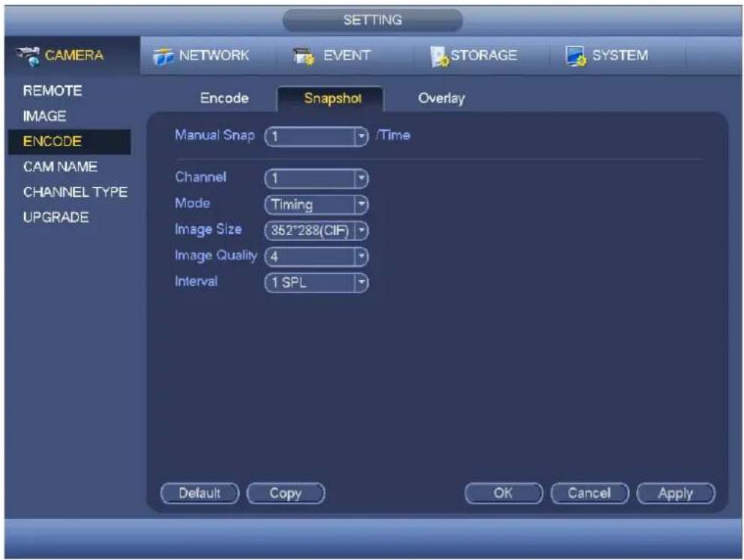This screenshot has height=560, width=744.
Task: Click the Manual Snap label
Action: pos(214,136)
